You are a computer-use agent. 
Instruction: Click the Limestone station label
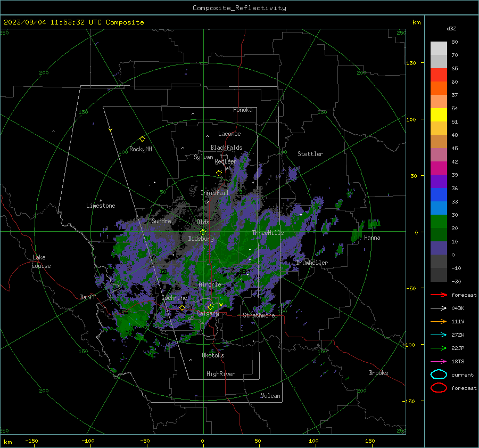(101, 206)
